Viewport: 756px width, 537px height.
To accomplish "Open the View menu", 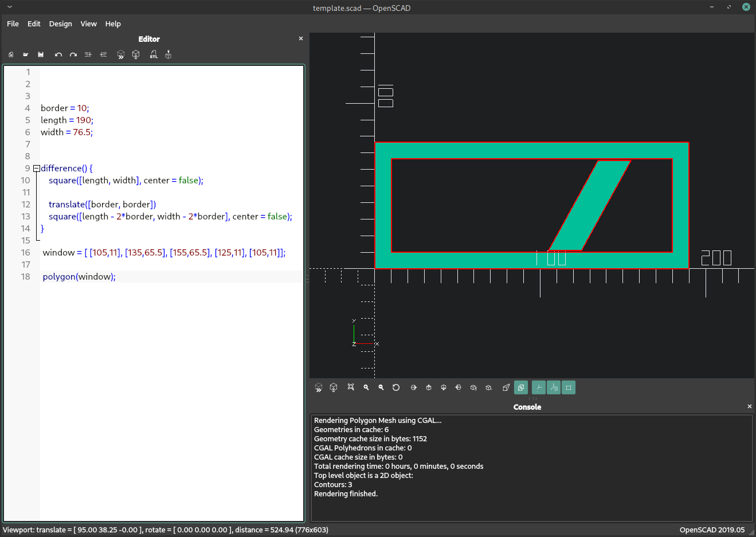I will click(88, 23).
